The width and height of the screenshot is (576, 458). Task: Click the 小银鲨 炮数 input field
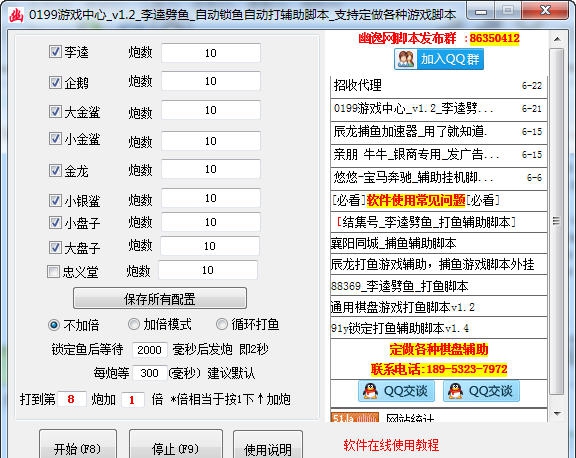coord(211,198)
